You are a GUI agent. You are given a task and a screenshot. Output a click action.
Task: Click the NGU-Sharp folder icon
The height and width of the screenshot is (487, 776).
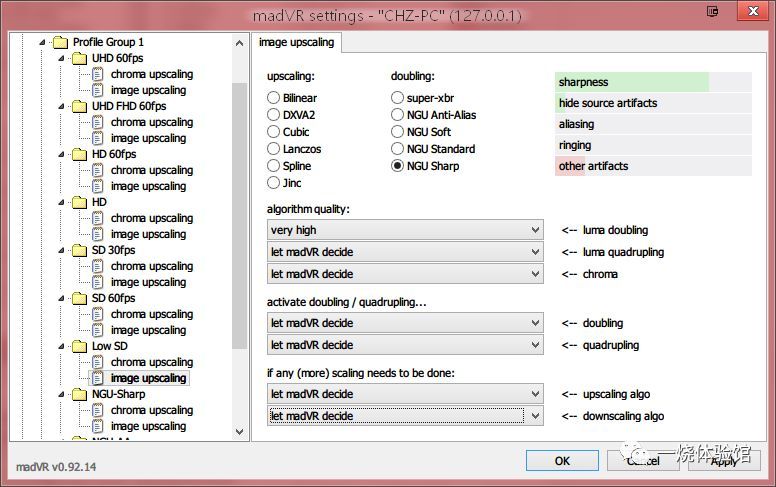coord(79,394)
